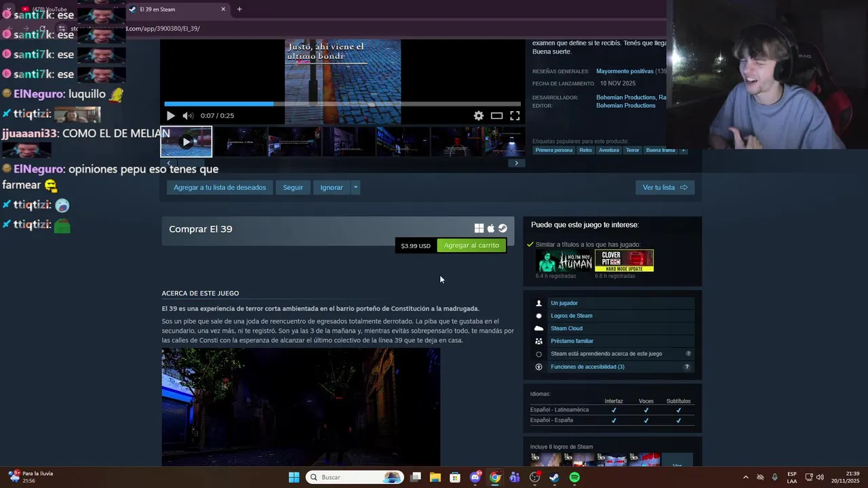Image resolution: width=868 pixels, height=488 pixels.
Task: Open No, I'm Not a Human capsule
Action: click(564, 261)
